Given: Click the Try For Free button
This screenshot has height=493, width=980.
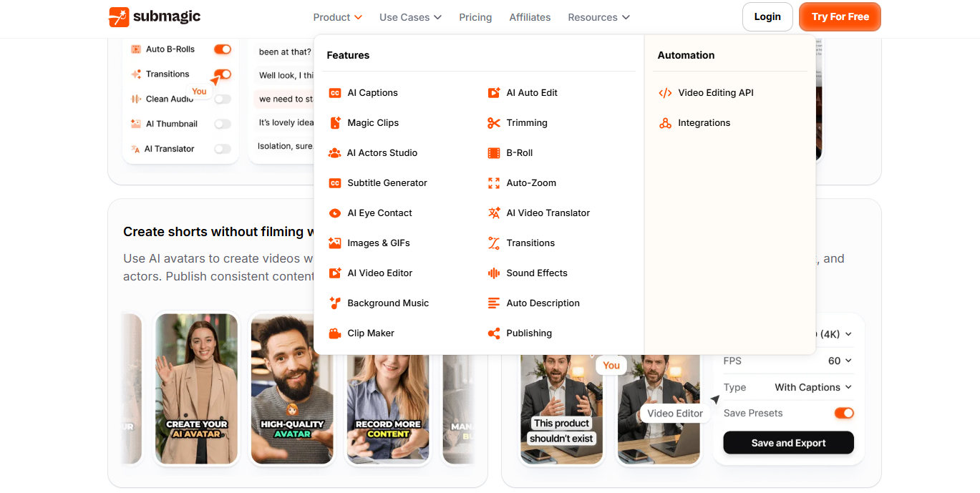Looking at the screenshot, I should pyautogui.click(x=840, y=17).
